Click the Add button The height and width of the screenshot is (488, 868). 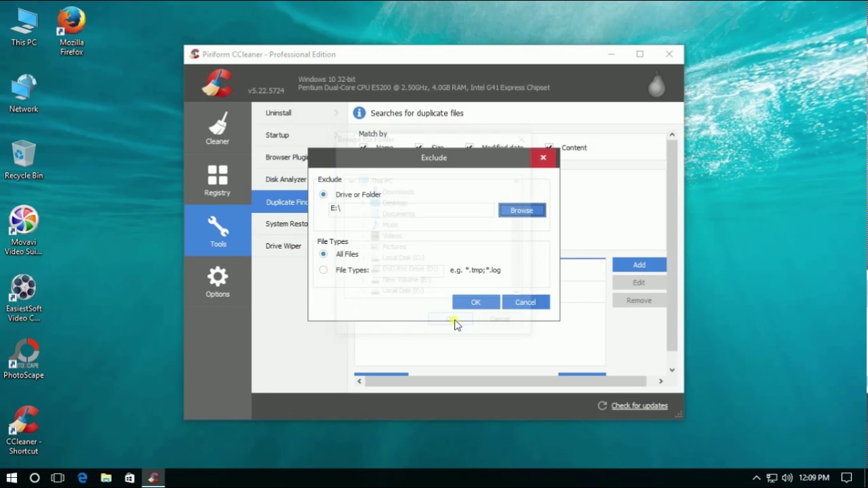point(639,265)
